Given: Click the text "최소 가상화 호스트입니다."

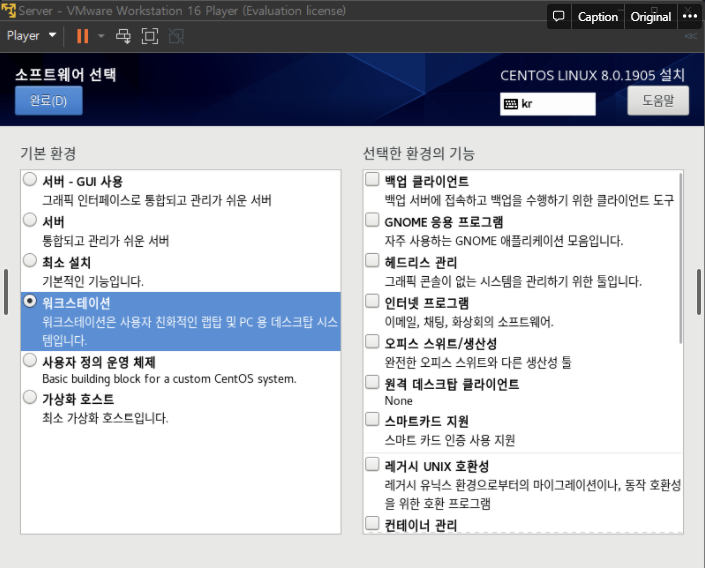Looking at the screenshot, I should tap(105, 418).
